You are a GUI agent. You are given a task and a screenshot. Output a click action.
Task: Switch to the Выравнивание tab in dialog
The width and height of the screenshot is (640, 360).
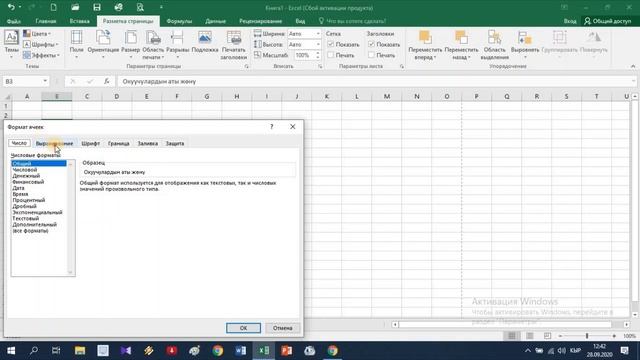[x=54, y=143]
